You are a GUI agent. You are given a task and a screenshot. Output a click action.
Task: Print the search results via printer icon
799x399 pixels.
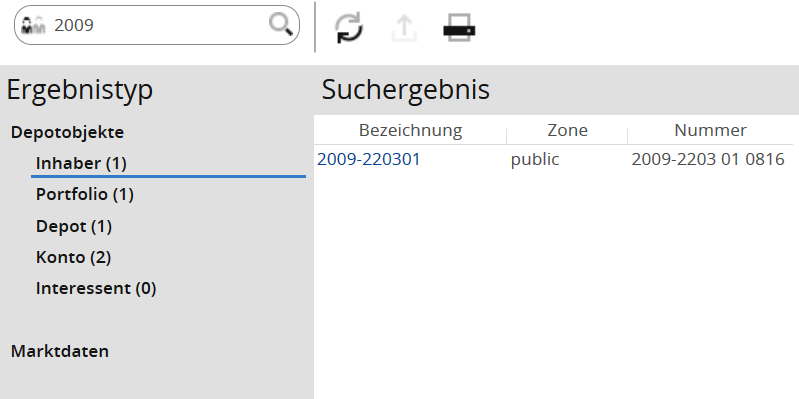(459, 28)
